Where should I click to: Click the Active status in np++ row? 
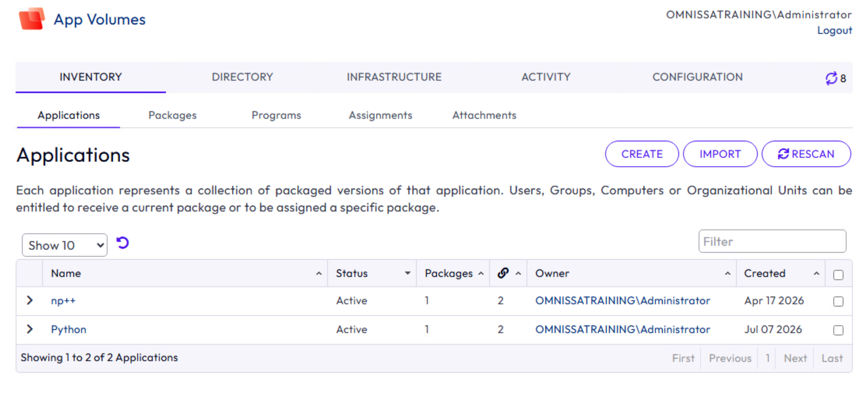[x=352, y=300]
